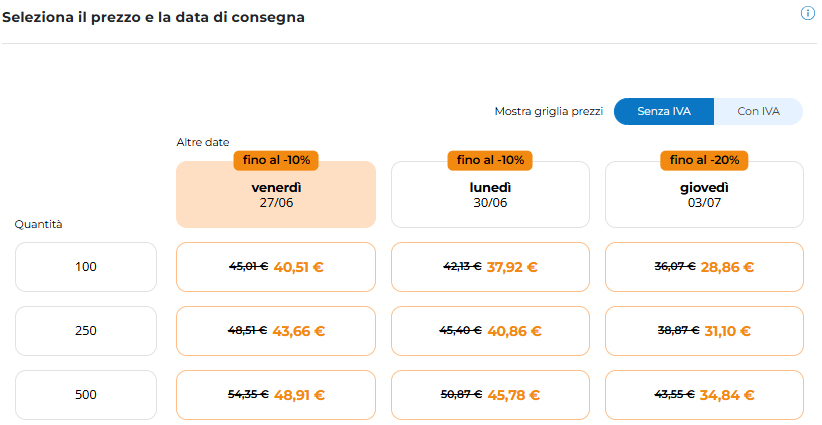Choose the 34,84 € price for 500
The height and width of the screenshot is (425, 822).
coord(704,395)
